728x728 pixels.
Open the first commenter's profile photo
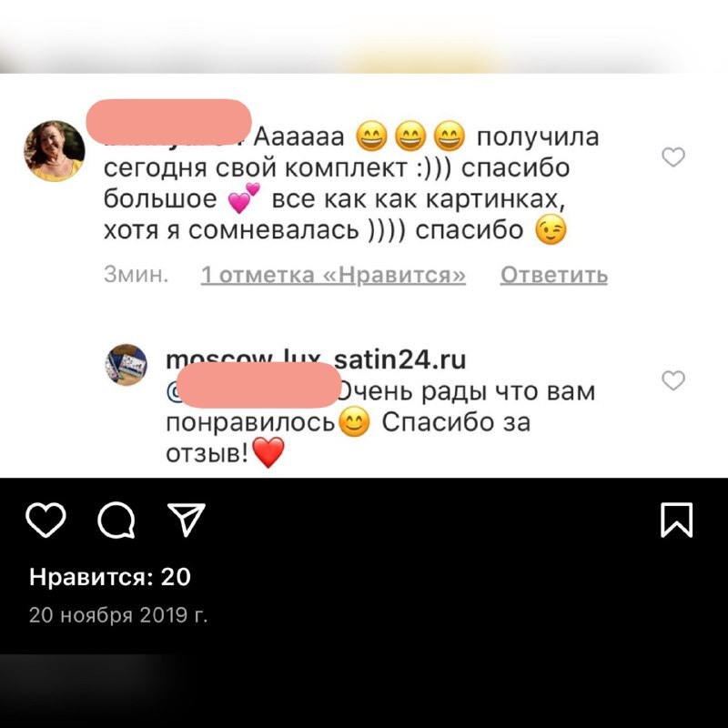55,151
